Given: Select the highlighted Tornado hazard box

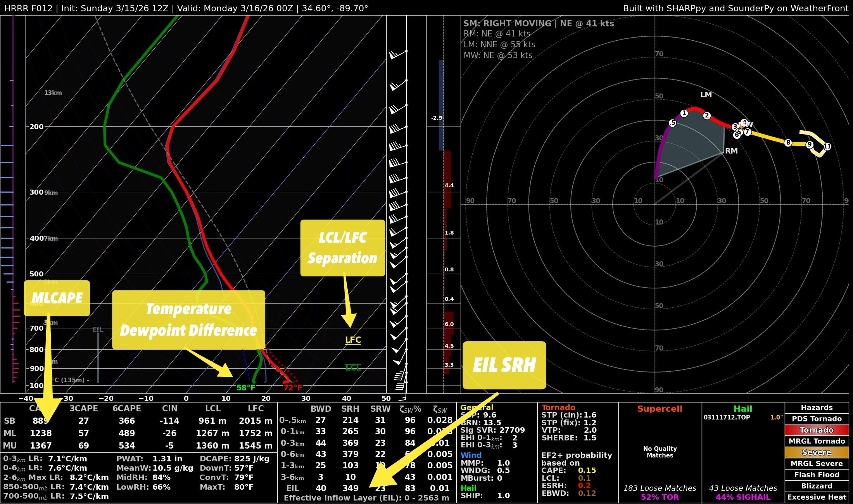Looking at the screenshot, I should [x=817, y=430].
